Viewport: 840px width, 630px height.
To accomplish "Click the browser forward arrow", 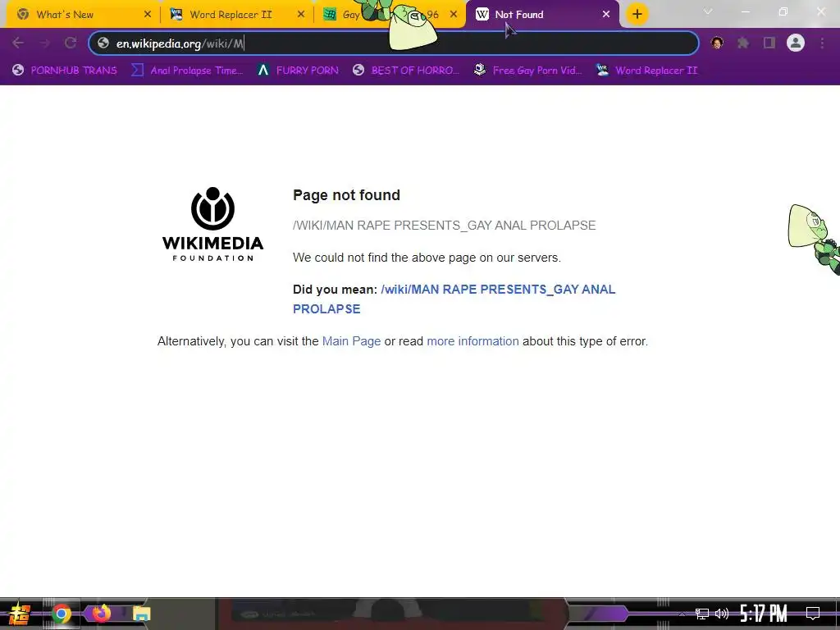I will coord(44,43).
